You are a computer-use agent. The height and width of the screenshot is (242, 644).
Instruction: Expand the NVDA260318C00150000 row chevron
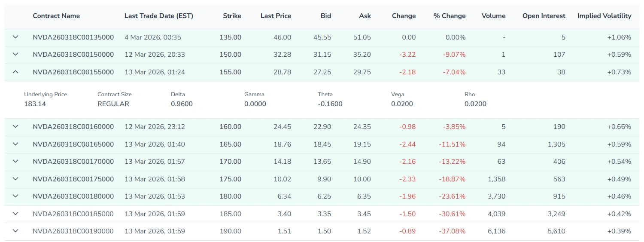click(x=15, y=55)
